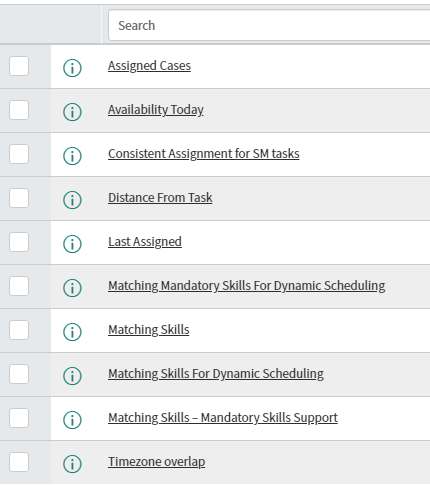Open the Timezone overlap link
This screenshot has width=430, height=486.
pos(156,462)
